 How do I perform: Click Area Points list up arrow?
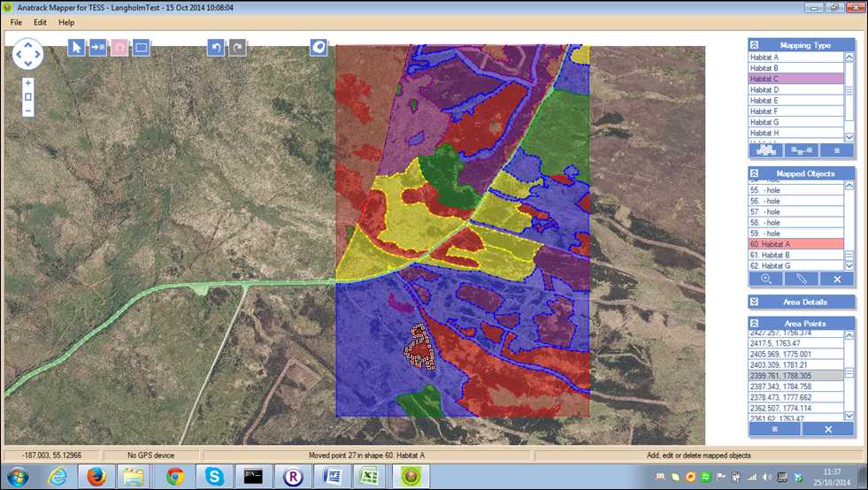pos(849,335)
